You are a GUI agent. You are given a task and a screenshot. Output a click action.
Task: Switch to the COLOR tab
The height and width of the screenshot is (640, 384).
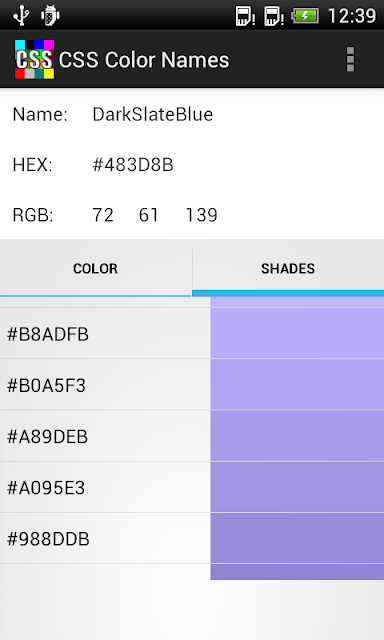click(95, 268)
